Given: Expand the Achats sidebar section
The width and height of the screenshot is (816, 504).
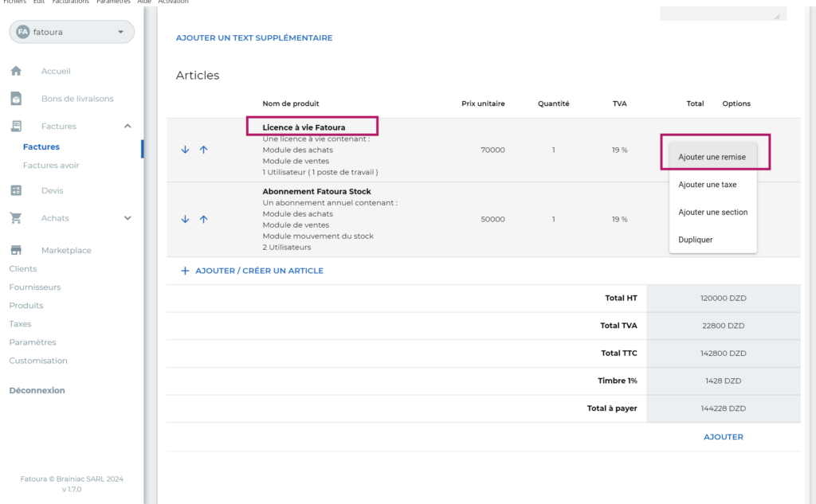Looking at the screenshot, I should [x=127, y=218].
